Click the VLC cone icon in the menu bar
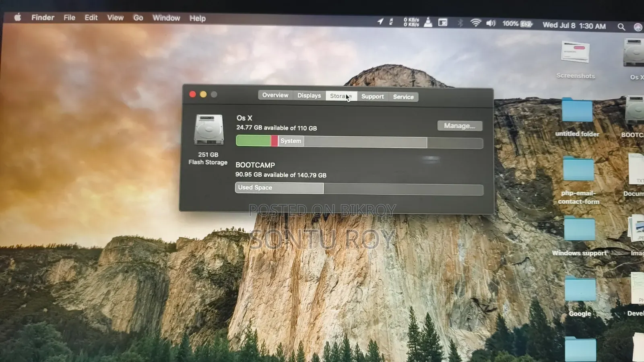644x362 pixels. point(428,22)
